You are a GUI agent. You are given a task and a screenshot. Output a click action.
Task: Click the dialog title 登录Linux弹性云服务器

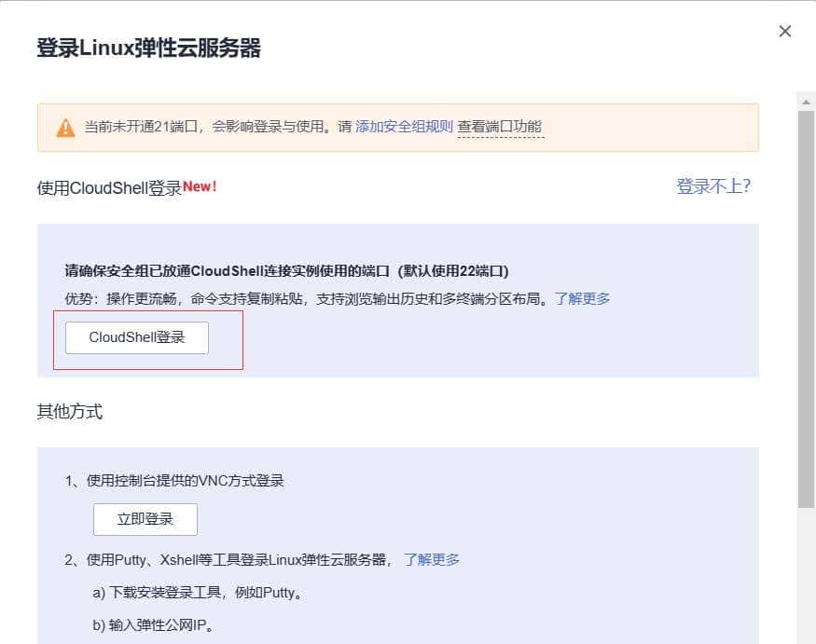coord(149,47)
